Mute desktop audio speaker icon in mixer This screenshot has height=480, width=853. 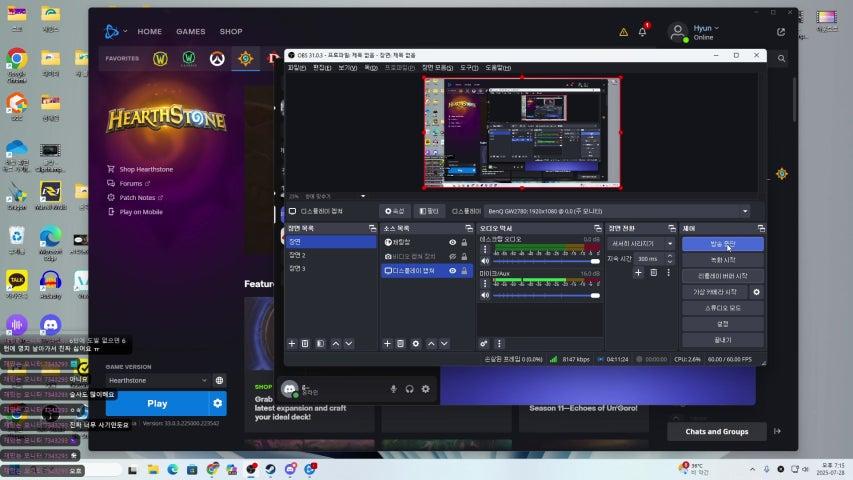tap(485, 261)
